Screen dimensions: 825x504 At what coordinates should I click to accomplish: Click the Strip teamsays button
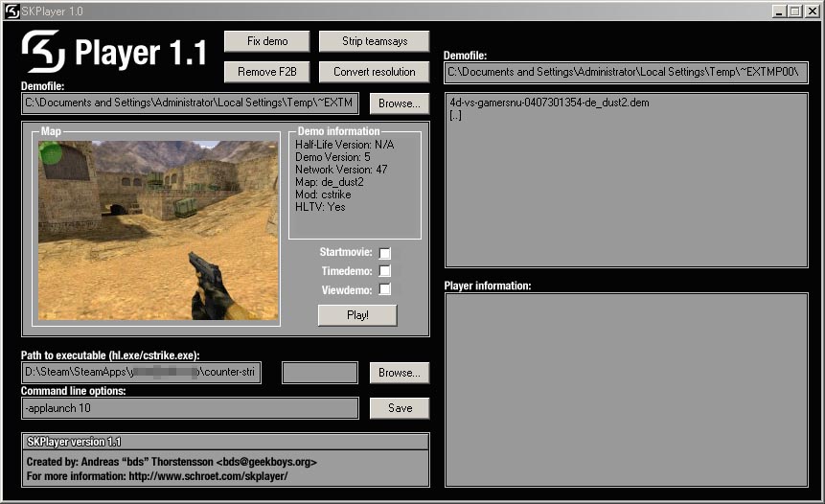[x=374, y=41]
